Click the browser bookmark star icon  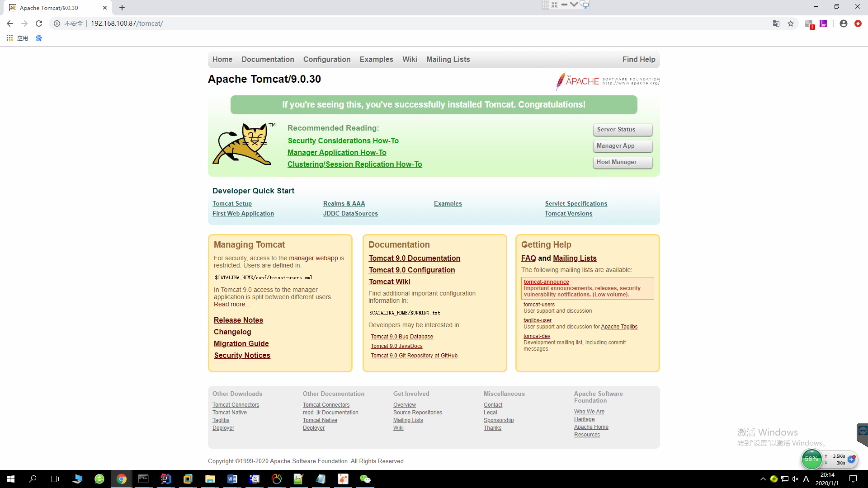(791, 23)
